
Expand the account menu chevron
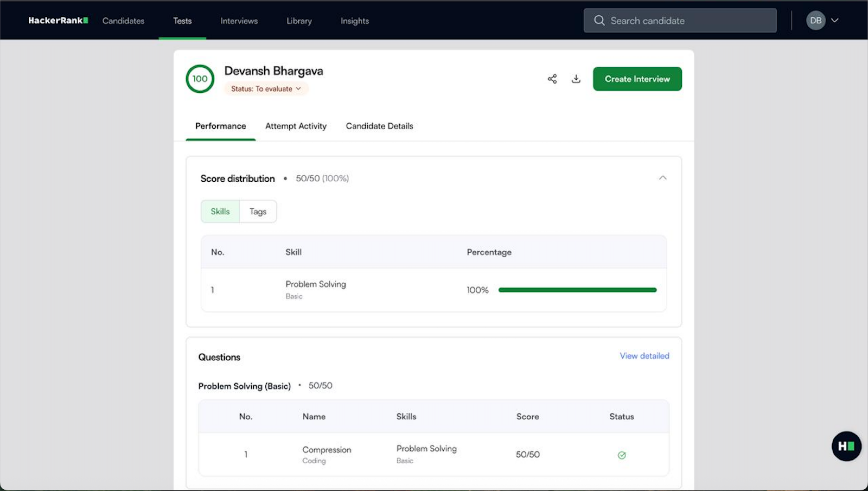pos(835,21)
